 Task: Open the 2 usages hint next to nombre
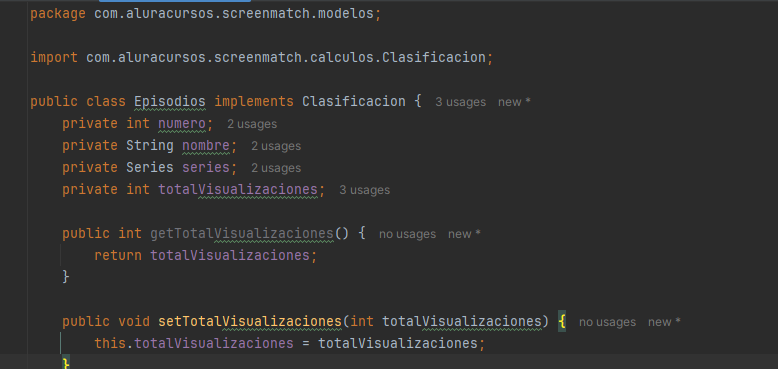[x=276, y=146]
